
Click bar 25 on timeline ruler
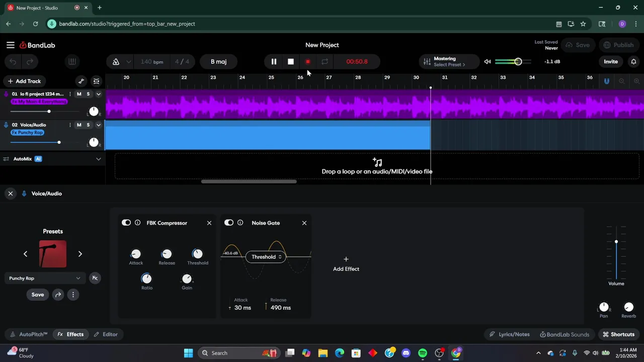[x=271, y=77]
